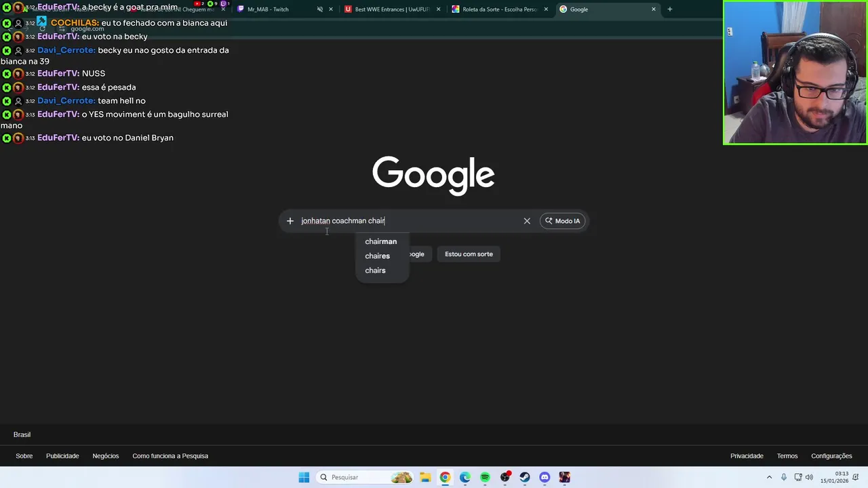Open the Privacidade footer link
Image resolution: width=868 pixels, height=488 pixels.
tap(747, 456)
